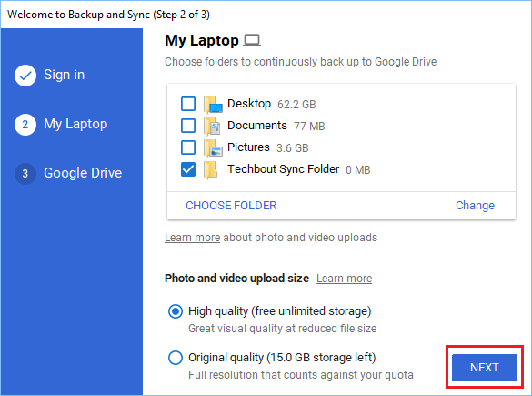532x396 pixels.
Task: Open Learn more about photo and video uploads
Action: tap(193, 238)
